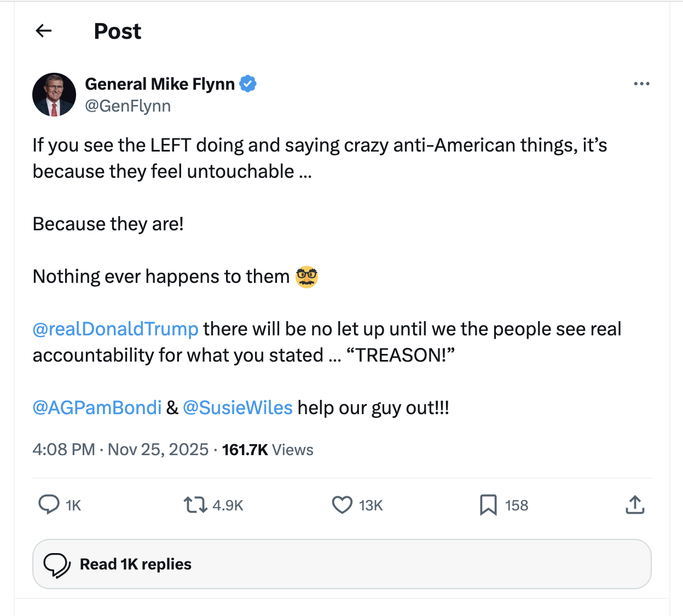Open the @AGPamBondi mention link
Image resolution: width=683 pixels, height=616 pixels.
point(97,408)
